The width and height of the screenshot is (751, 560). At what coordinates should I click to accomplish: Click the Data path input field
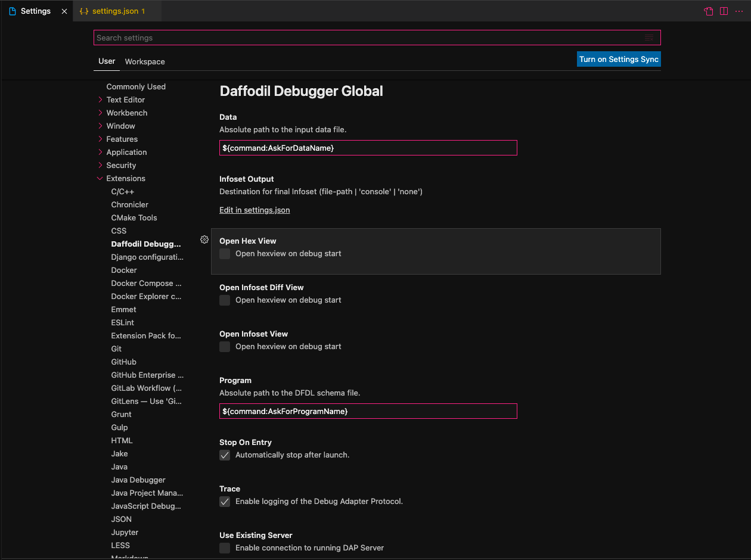click(368, 148)
